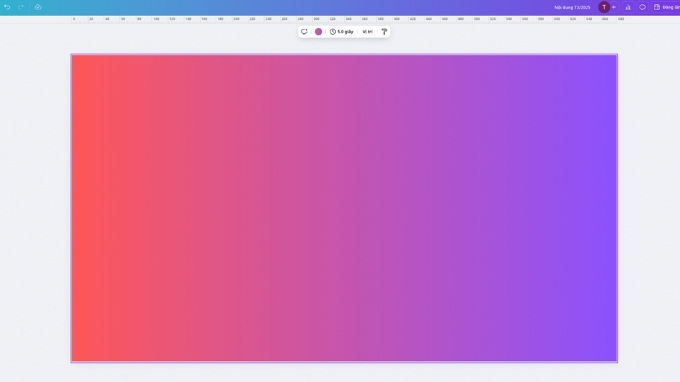Click the circular arrow icon in floating toolbar

[304, 32]
